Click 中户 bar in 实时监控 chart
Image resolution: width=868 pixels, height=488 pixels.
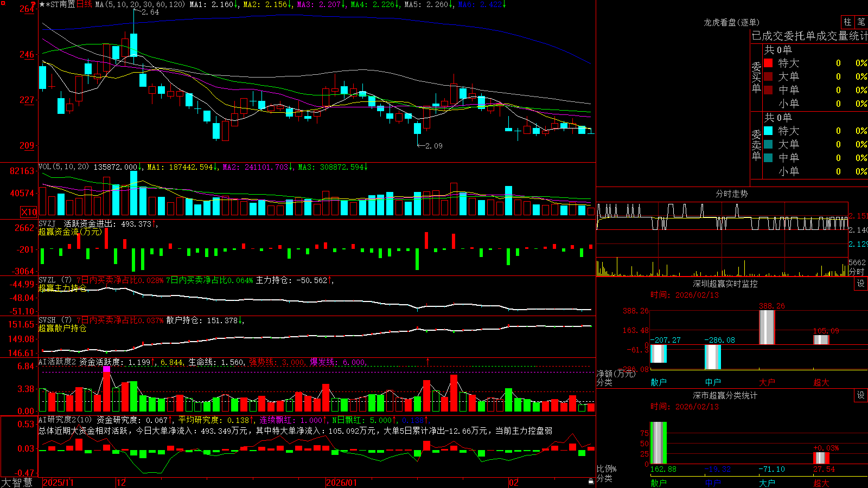click(712, 357)
